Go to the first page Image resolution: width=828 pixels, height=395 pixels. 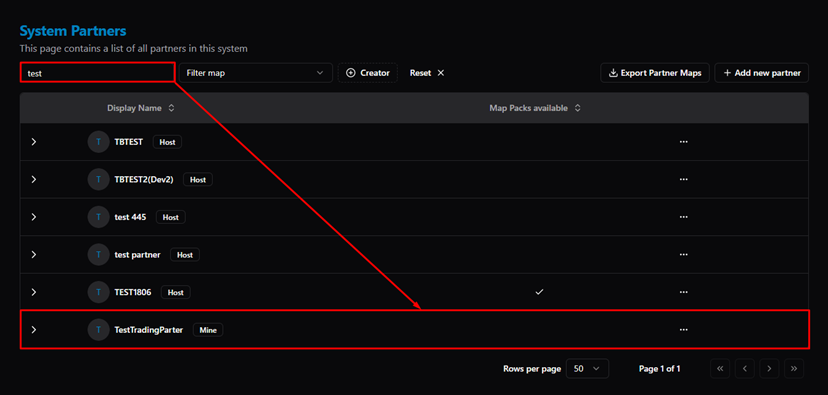720,369
